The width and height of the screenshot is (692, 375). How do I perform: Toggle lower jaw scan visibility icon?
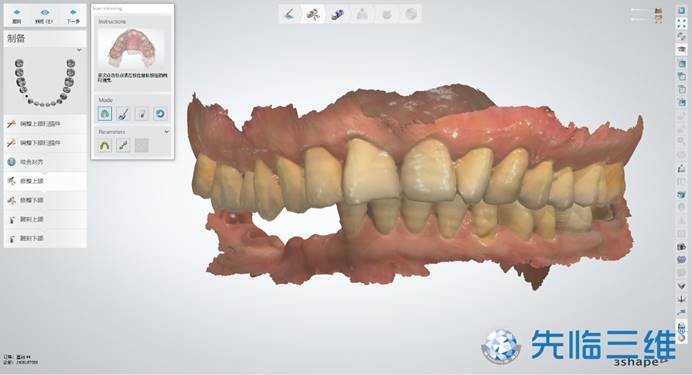(x=658, y=19)
